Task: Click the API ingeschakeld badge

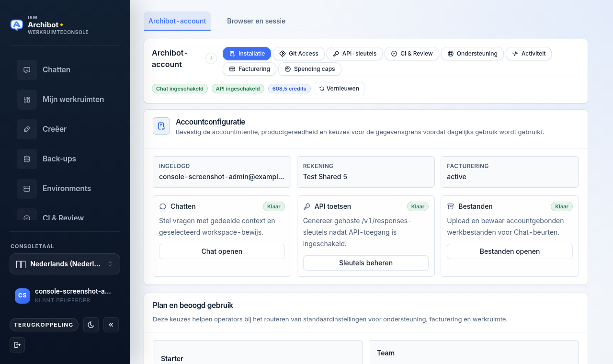Action: [x=238, y=89]
